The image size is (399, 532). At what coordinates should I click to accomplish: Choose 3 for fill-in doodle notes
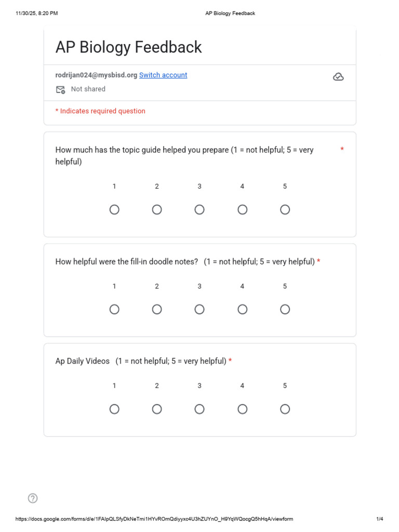pos(199,309)
